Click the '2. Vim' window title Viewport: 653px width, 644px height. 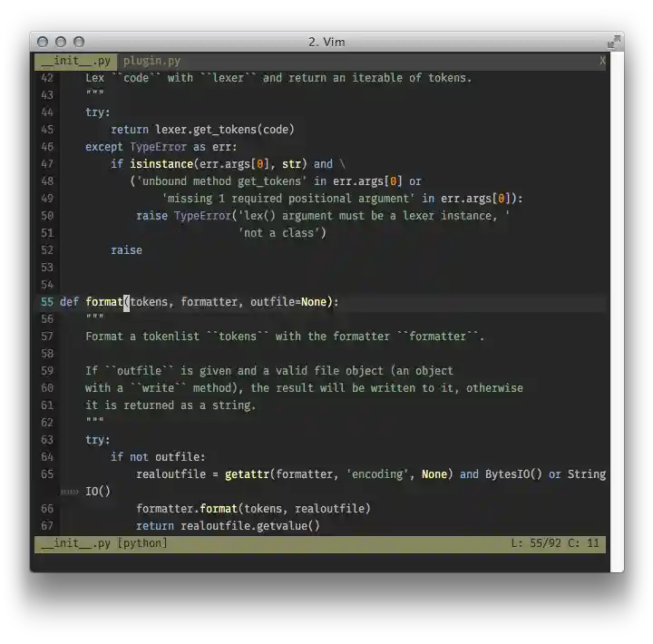pyautogui.click(x=326, y=42)
